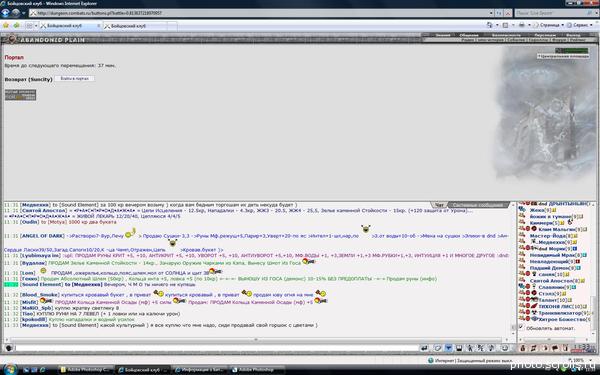Click the private message icon beside Жека
Screen dimensions: 600x375
click(x=522, y=210)
